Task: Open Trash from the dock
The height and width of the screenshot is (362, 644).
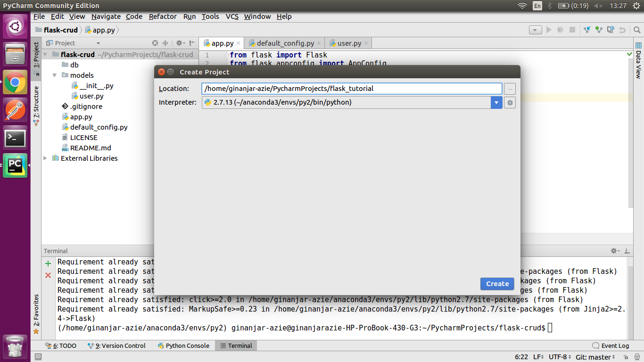Action: [x=15, y=347]
